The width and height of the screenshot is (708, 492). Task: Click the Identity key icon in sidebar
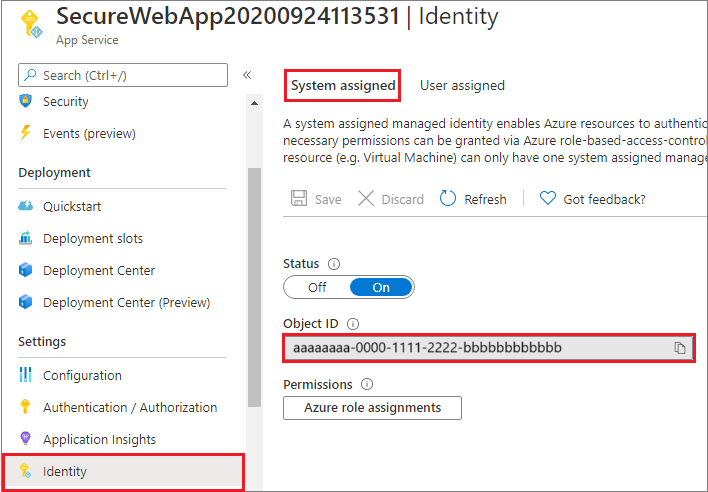coord(25,470)
